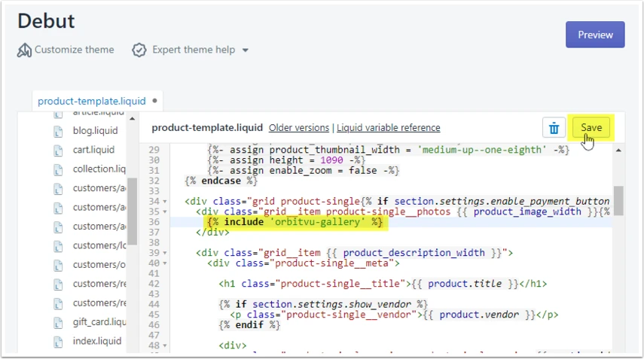Image resolution: width=644 pixels, height=359 pixels.
Task: Click the file list sidebar scrollbar
Action: (x=132, y=211)
